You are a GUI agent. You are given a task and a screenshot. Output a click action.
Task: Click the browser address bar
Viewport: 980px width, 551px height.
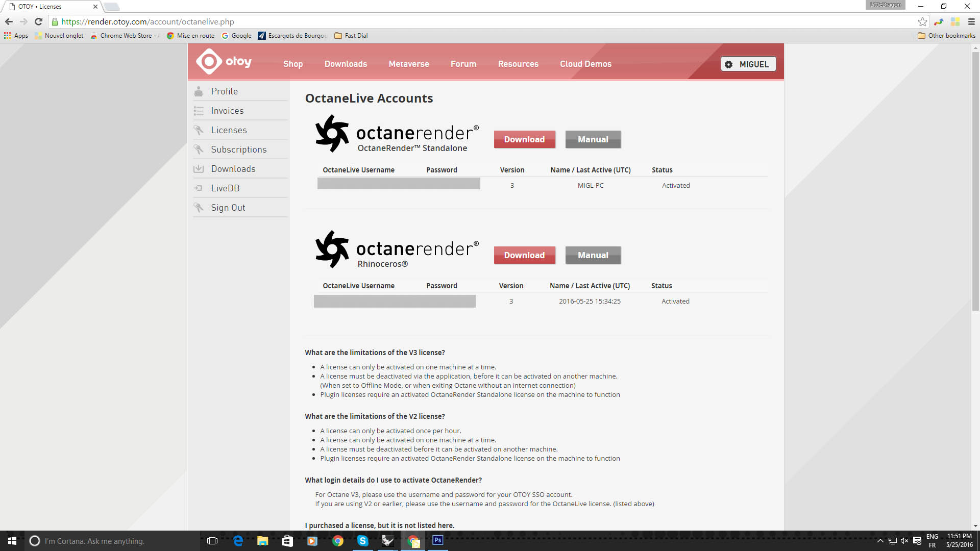pyautogui.click(x=459, y=21)
